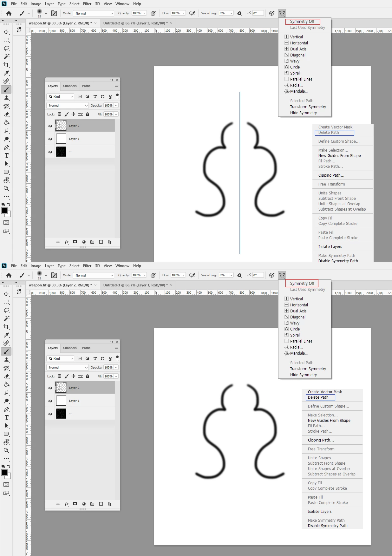392x556 pixels.
Task: Select the Eyedropper tool in the Untitled-3 window
Action: pyautogui.click(x=6, y=335)
